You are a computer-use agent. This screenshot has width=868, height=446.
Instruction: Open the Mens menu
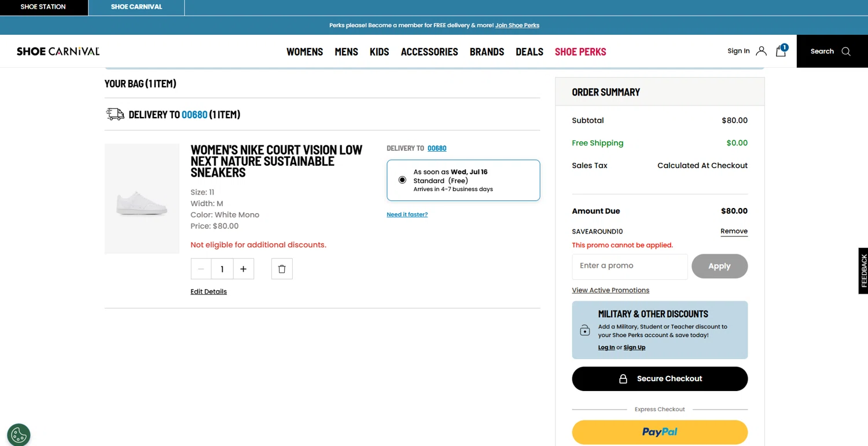click(x=346, y=52)
